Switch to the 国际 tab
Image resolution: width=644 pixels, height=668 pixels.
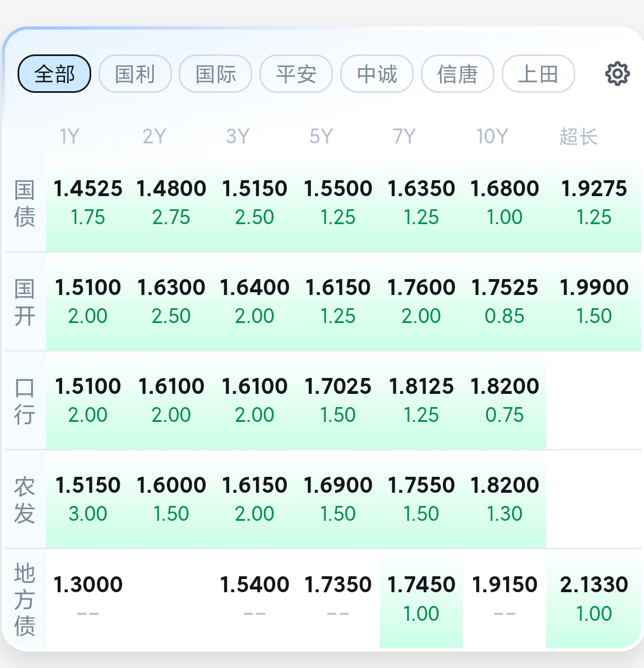215,74
